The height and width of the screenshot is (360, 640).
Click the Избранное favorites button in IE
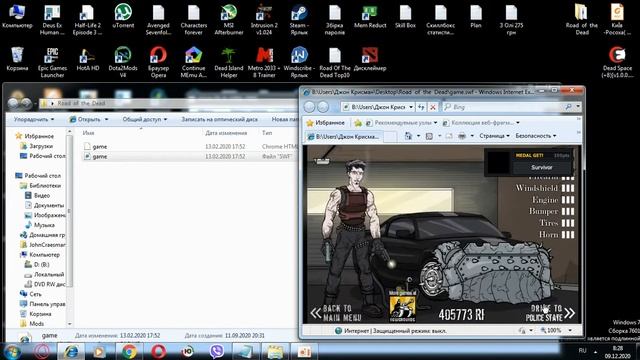click(x=326, y=123)
